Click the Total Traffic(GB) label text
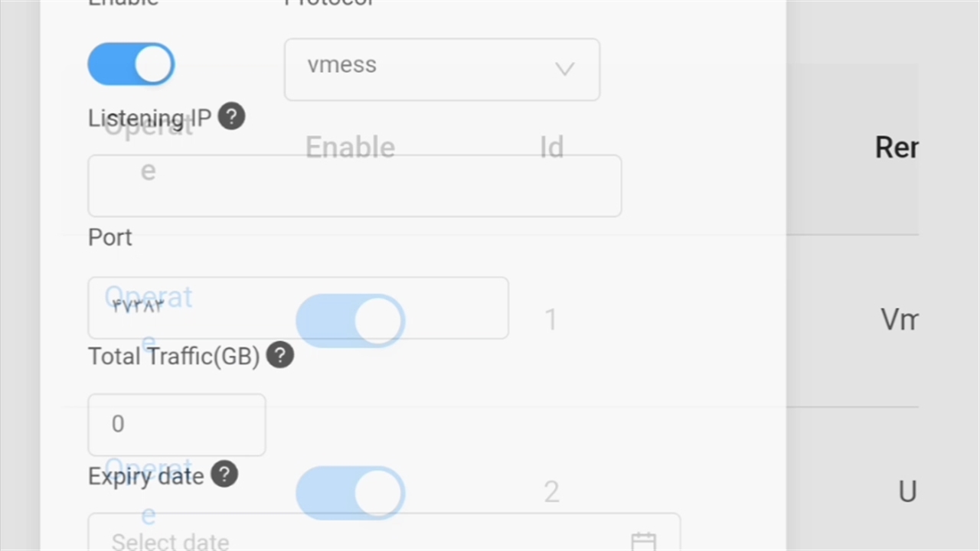Screen dimensions: 980x551 coord(174,357)
